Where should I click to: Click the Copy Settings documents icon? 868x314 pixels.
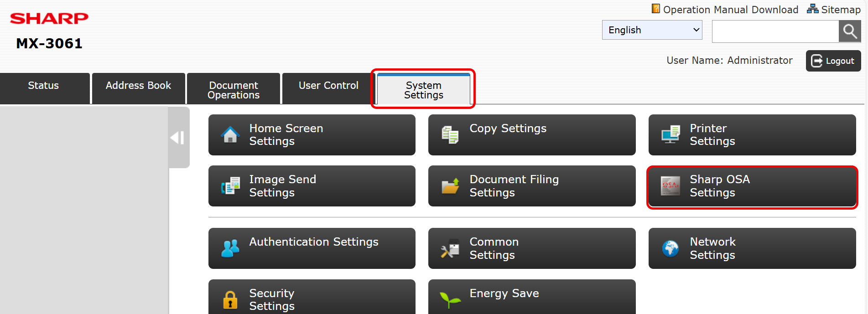pos(450,135)
